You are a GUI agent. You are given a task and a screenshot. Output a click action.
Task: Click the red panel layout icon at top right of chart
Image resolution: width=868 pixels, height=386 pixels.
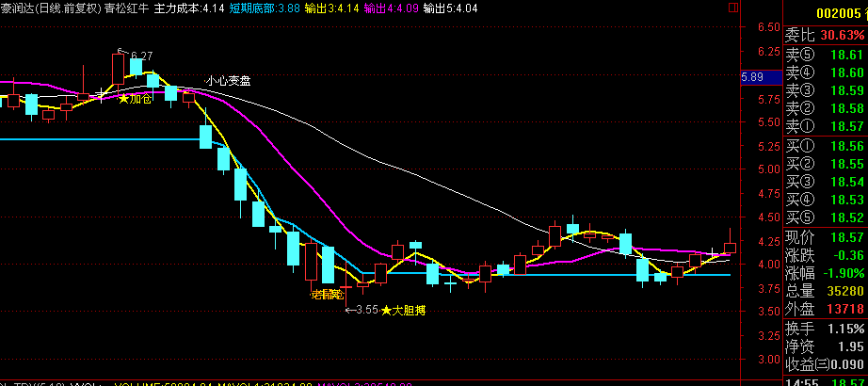tap(731, 8)
